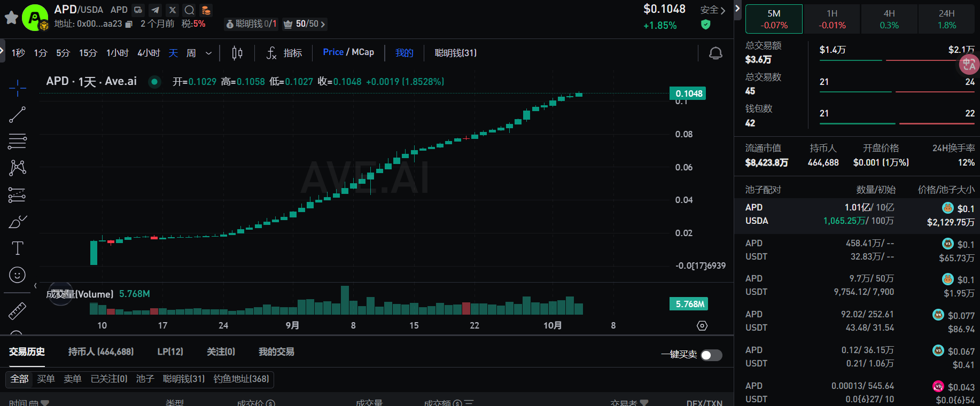Expand the timeframe interval dropdown arrow

click(x=209, y=53)
